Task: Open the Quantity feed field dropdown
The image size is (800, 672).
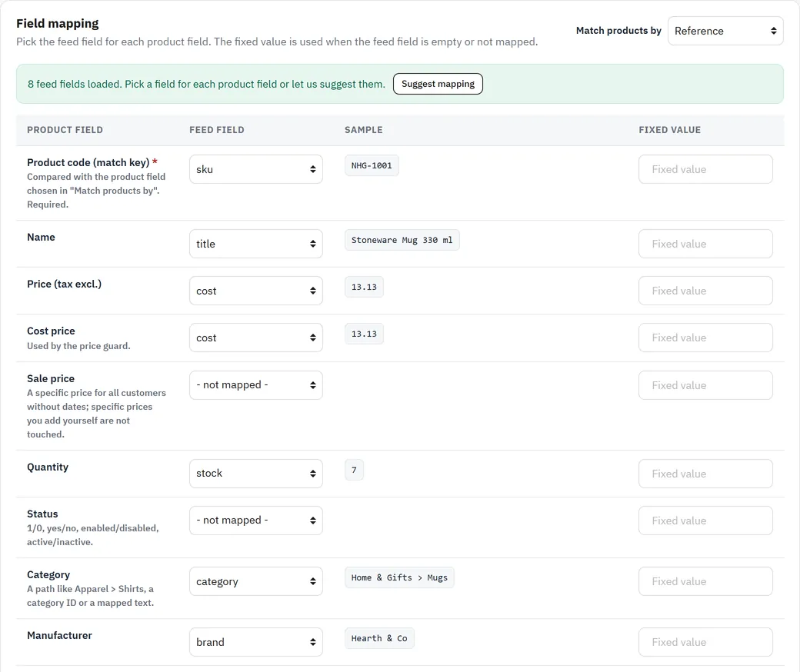Action: (256, 473)
